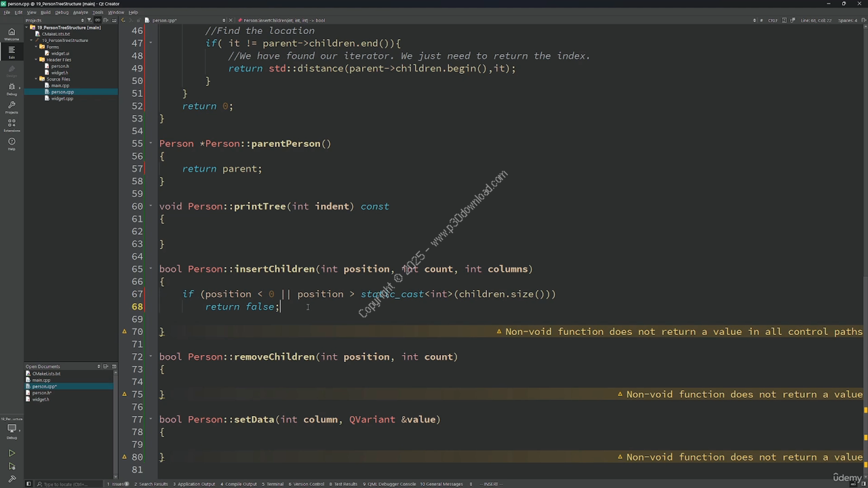Select person.h under Header Files
Screen dimensions: 868x488
[x=60, y=66]
